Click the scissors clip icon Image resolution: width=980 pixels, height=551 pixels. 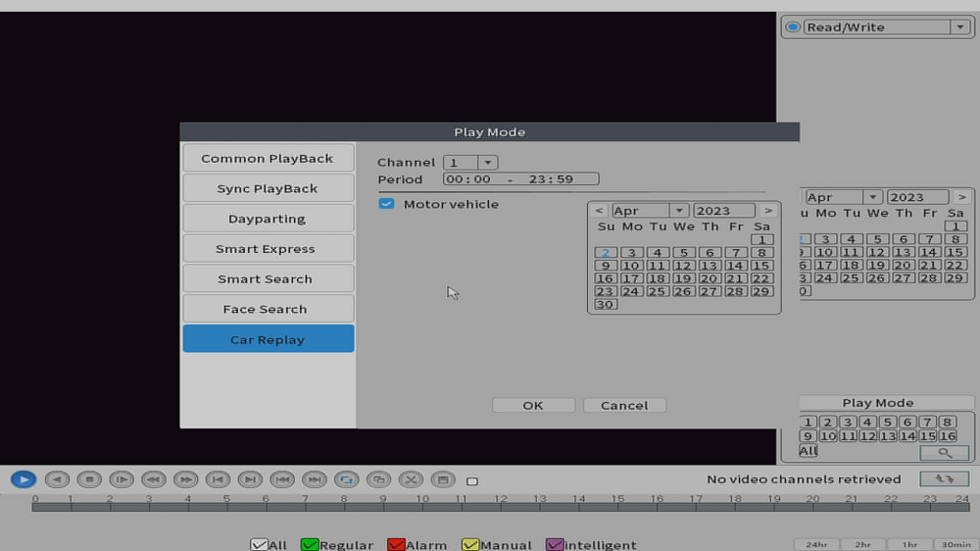(x=411, y=479)
